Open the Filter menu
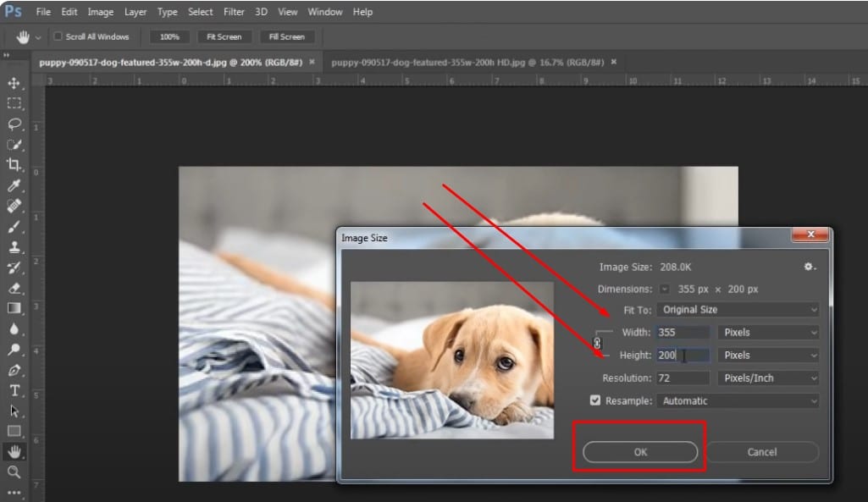Viewport: 868px width, 502px height. (x=234, y=12)
